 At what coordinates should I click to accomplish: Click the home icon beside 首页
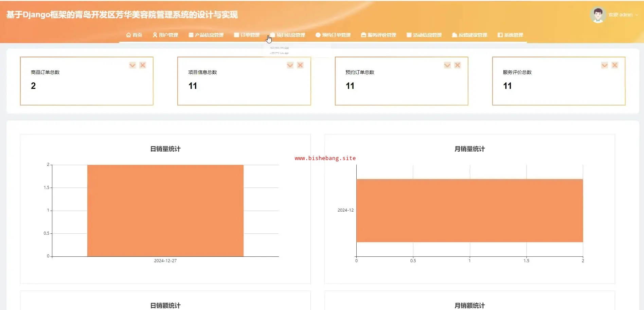(x=128, y=35)
